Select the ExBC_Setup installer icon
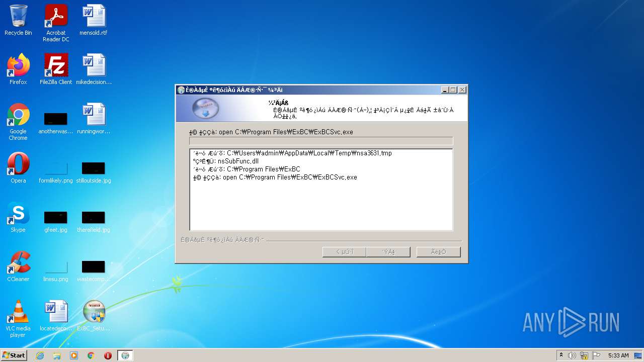The height and width of the screenshot is (362, 644). point(94,316)
